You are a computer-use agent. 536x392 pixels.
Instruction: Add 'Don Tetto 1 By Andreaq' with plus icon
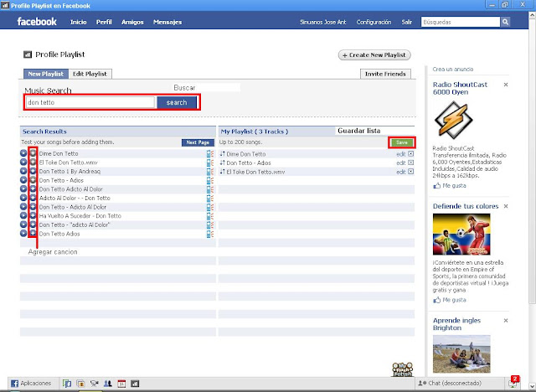click(x=33, y=171)
